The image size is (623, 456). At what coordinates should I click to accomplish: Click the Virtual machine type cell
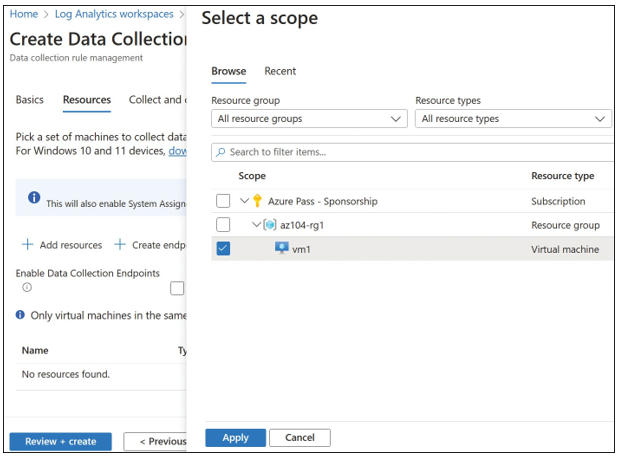(565, 249)
